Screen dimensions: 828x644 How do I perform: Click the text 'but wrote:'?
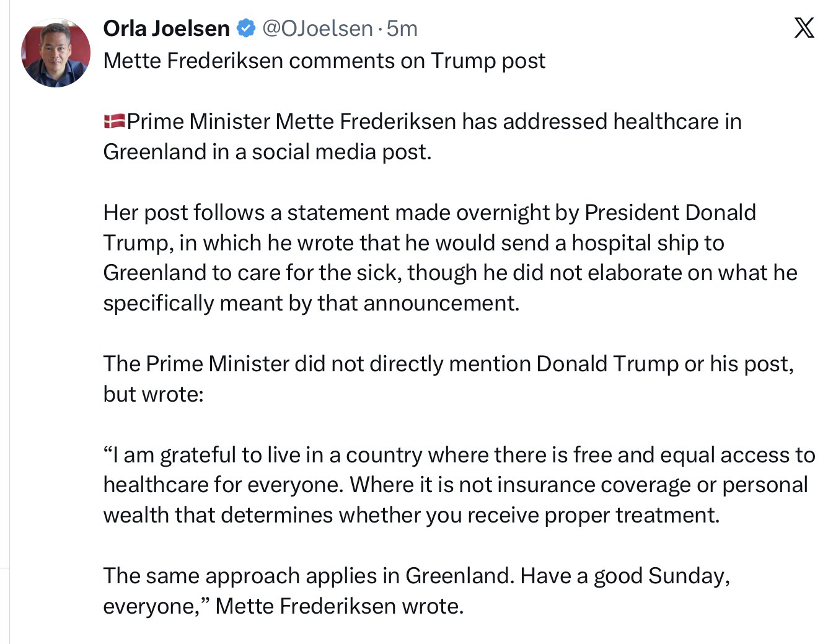[x=153, y=394]
